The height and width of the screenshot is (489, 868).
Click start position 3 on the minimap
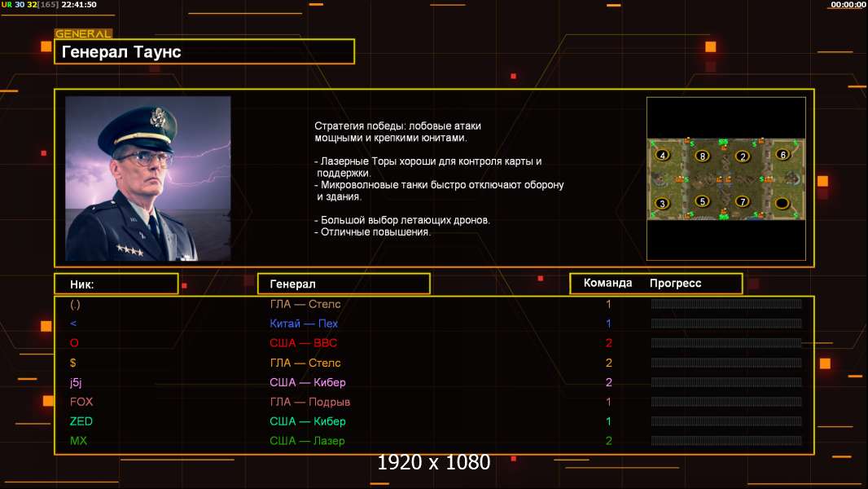[x=662, y=203]
